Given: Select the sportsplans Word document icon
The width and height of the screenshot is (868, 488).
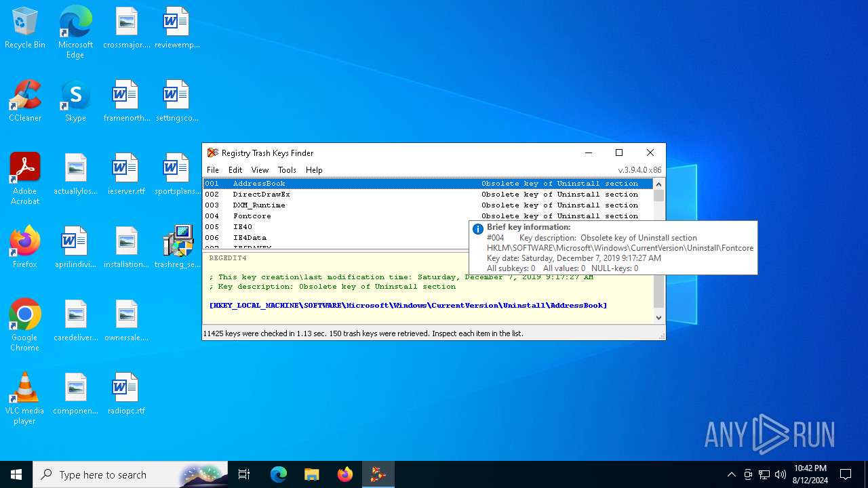Looking at the screenshot, I should point(176,174).
